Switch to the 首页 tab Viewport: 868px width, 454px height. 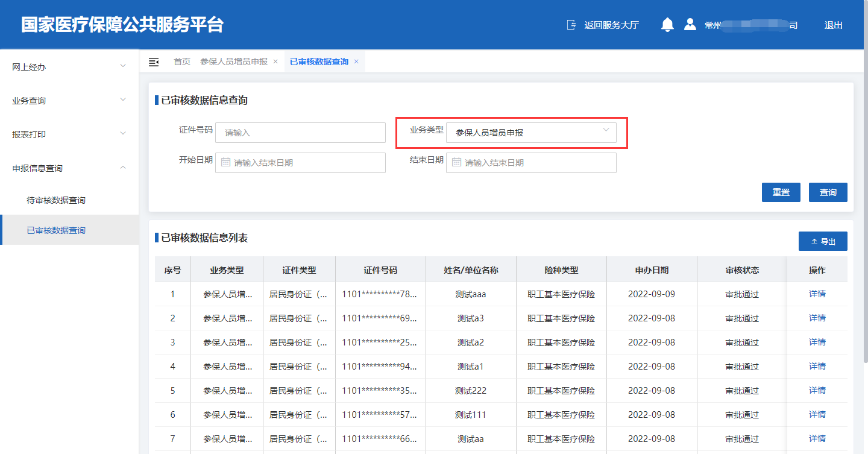tap(182, 61)
